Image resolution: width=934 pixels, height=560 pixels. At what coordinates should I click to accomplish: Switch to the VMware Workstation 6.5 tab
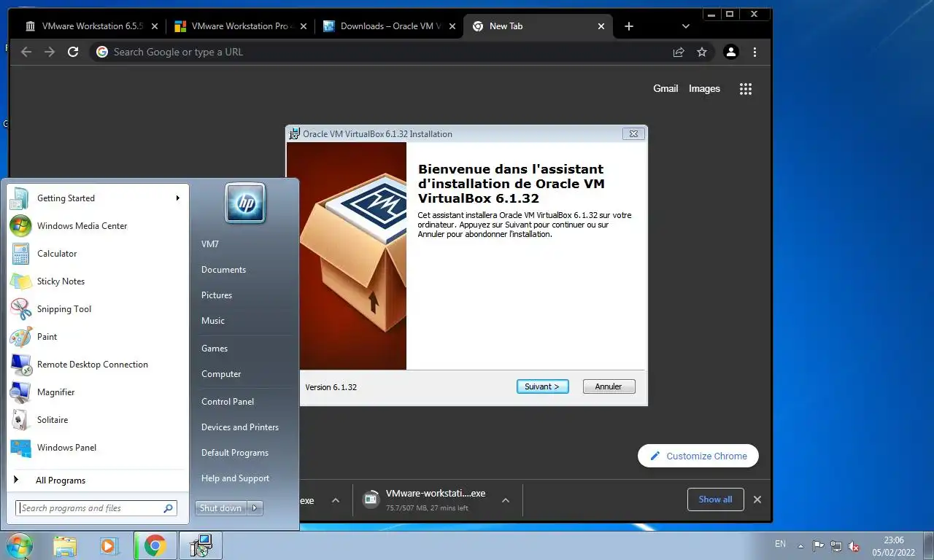click(x=91, y=26)
